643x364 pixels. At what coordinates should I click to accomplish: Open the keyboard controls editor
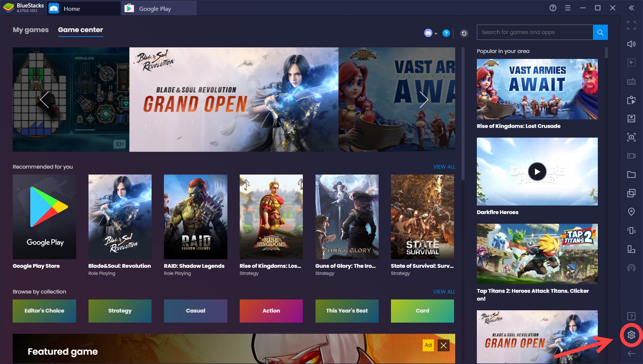pos(632,81)
